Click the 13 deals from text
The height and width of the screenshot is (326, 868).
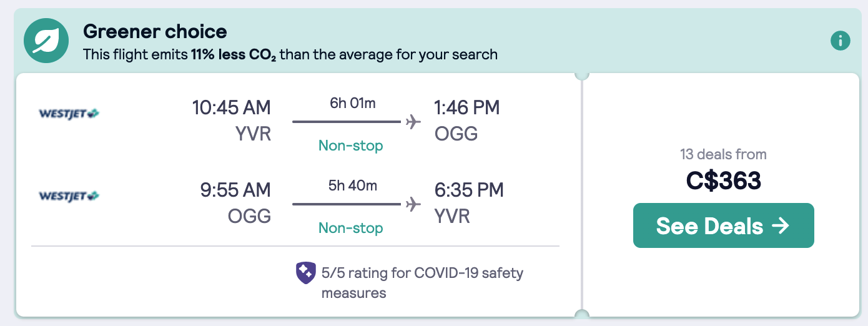(x=723, y=154)
